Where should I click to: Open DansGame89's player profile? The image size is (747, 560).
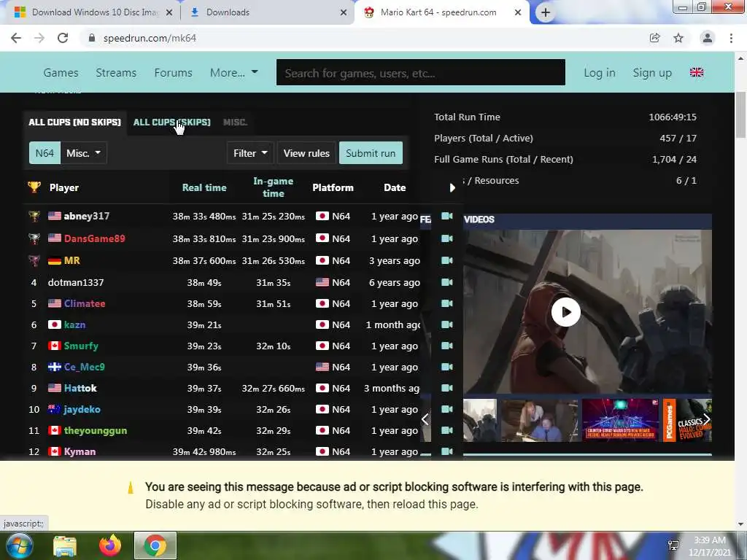click(x=94, y=238)
